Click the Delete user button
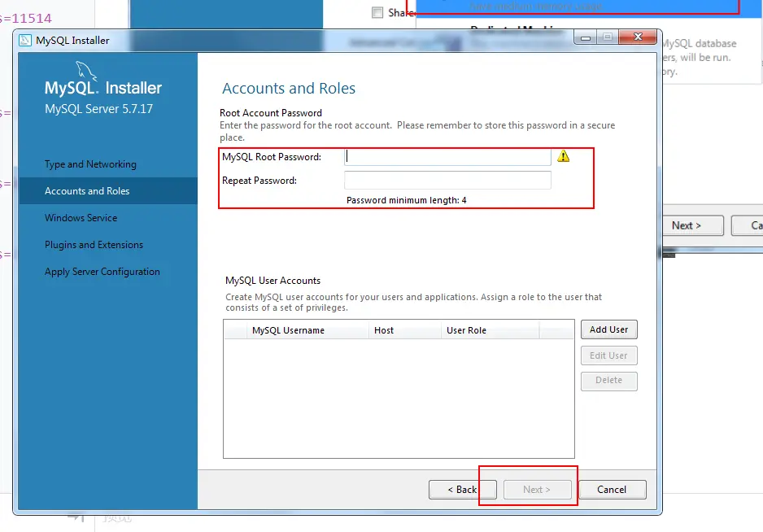The width and height of the screenshot is (763, 532). [608, 380]
